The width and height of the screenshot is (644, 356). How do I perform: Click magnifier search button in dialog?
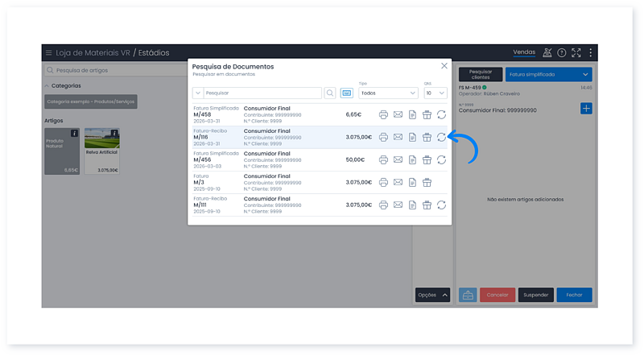330,93
